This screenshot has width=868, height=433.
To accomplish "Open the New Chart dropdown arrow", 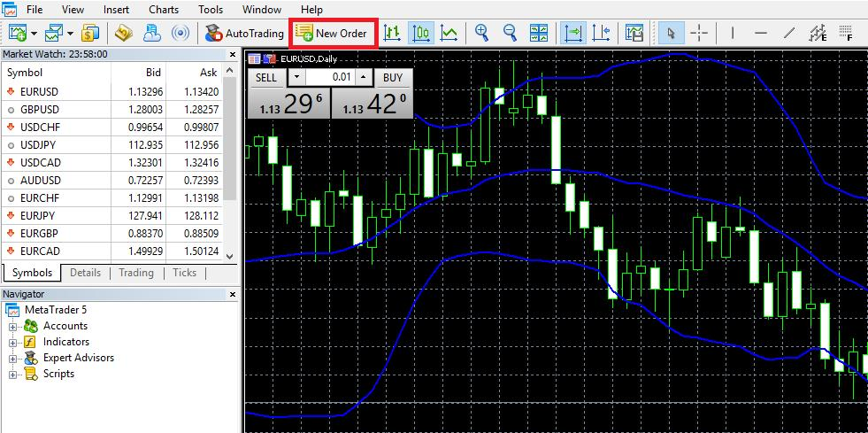I will tap(34, 34).
